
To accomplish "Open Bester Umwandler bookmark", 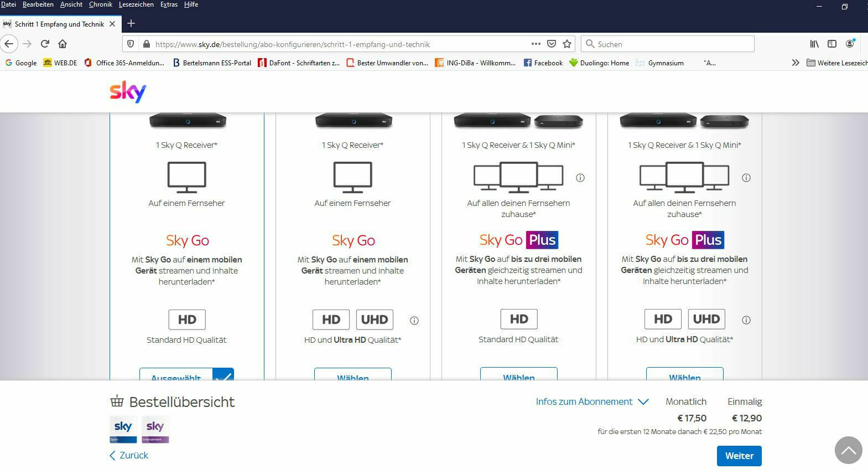I will click(387, 63).
